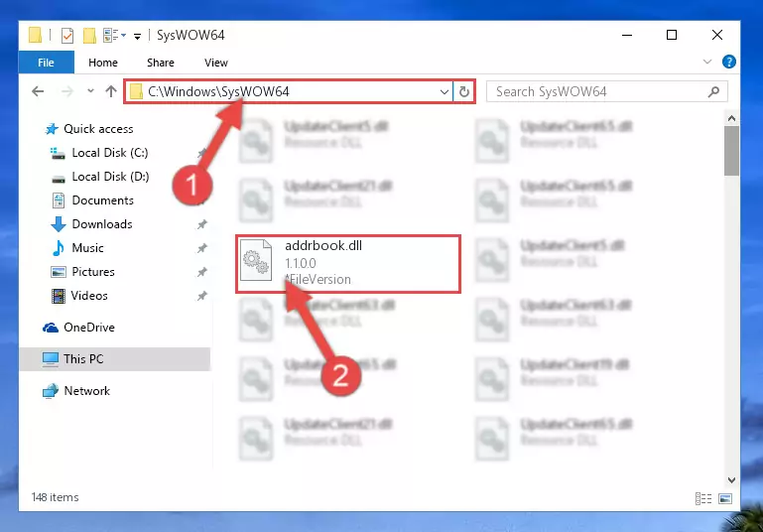
Task: Click the vertical scrollbar thumb
Action: tap(731, 151)
